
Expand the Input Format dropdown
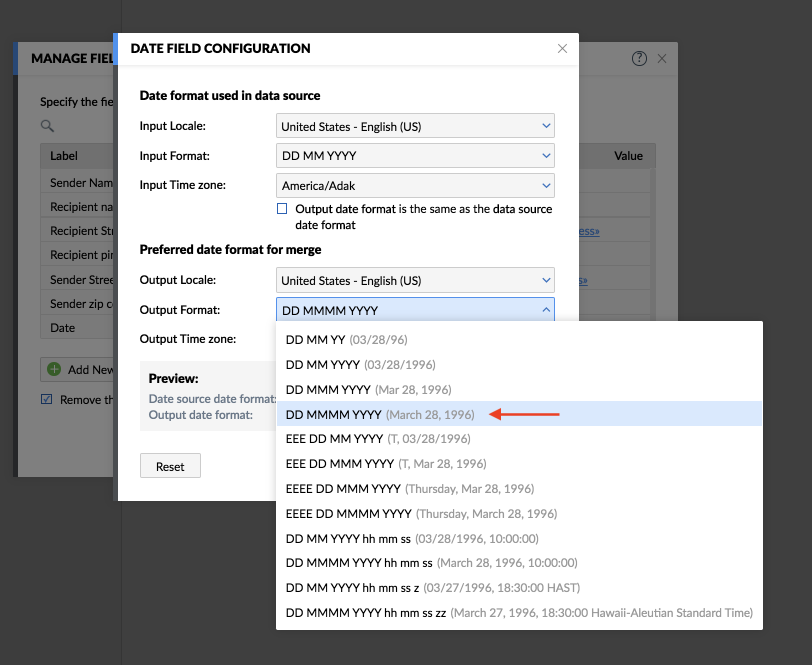coord(415,156)
